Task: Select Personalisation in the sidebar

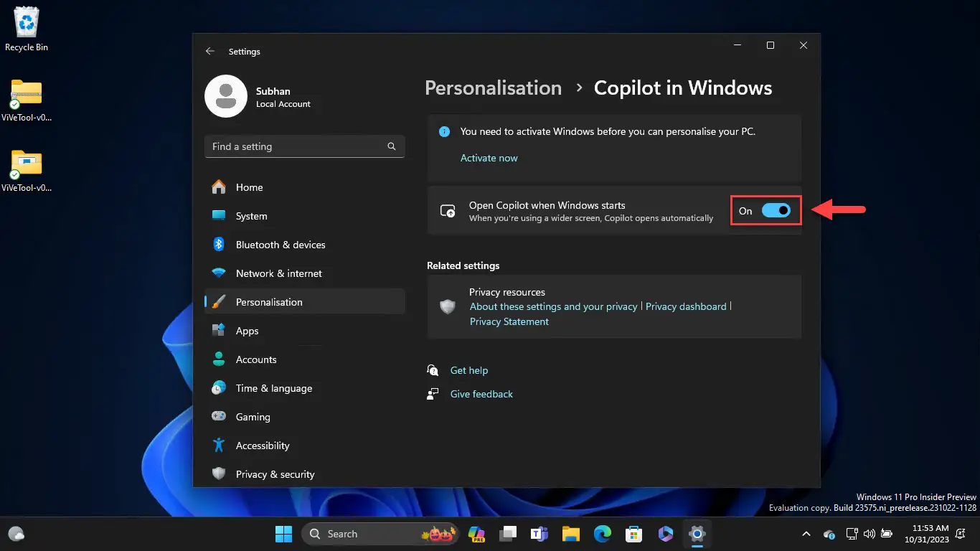Action: click(x=305, y=302)
